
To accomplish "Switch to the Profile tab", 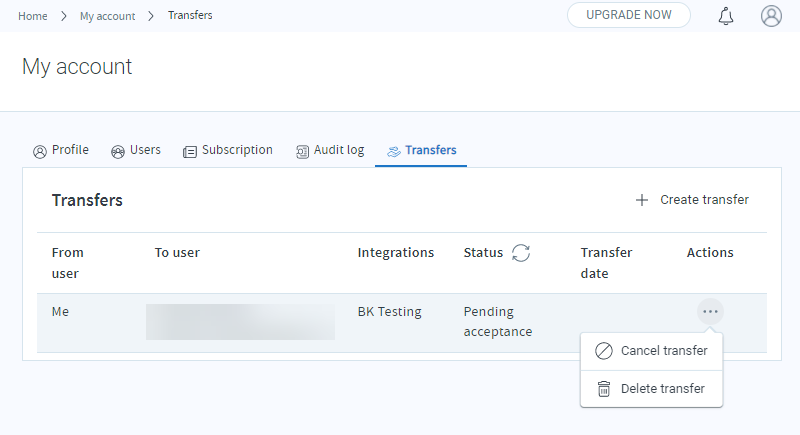I will [x=61, y=150].
